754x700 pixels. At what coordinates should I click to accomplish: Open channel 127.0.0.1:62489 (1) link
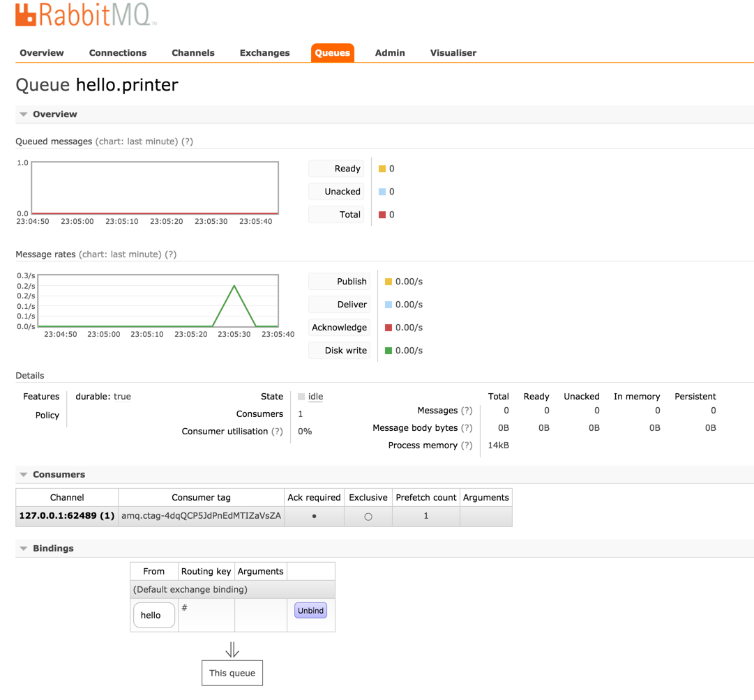(x=67, y=516)
